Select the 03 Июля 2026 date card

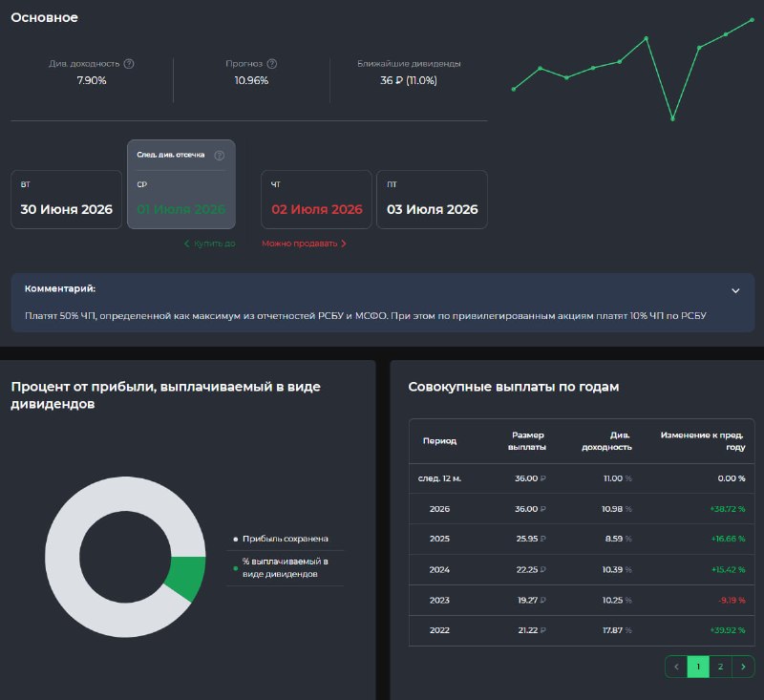tap(433, 200)
